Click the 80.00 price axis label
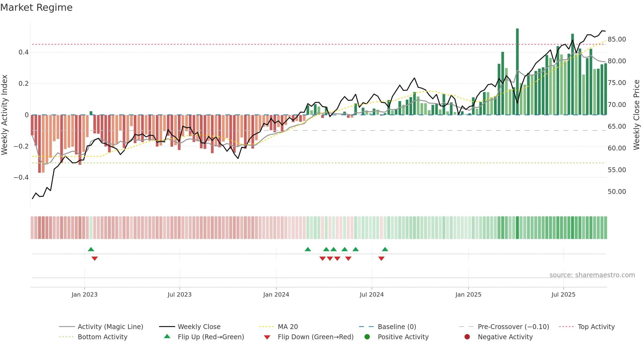The height and width of the screenshot is (362, 644). tap(617, 61)
